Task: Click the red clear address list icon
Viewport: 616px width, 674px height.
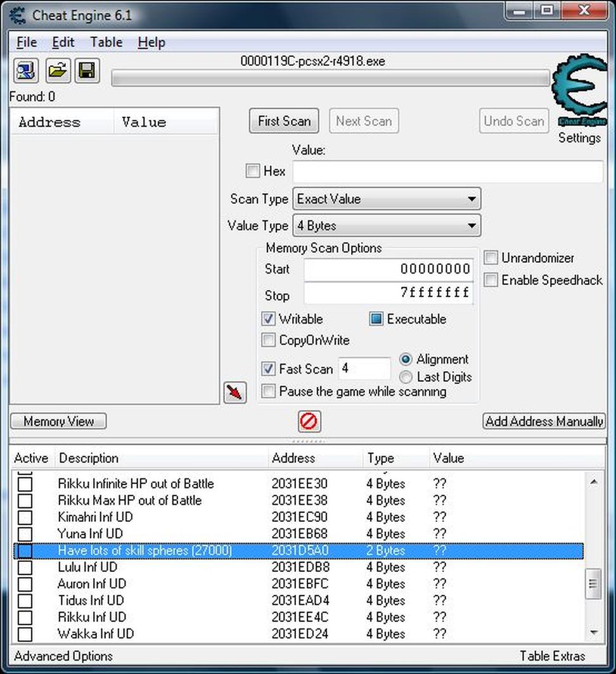Action: click(309, 421)
